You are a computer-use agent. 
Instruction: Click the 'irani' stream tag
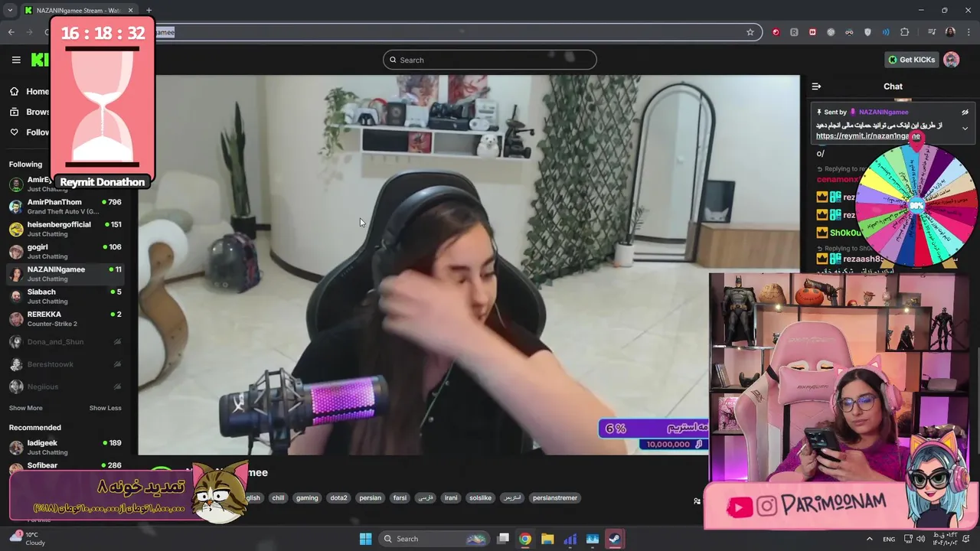point(451,497)
